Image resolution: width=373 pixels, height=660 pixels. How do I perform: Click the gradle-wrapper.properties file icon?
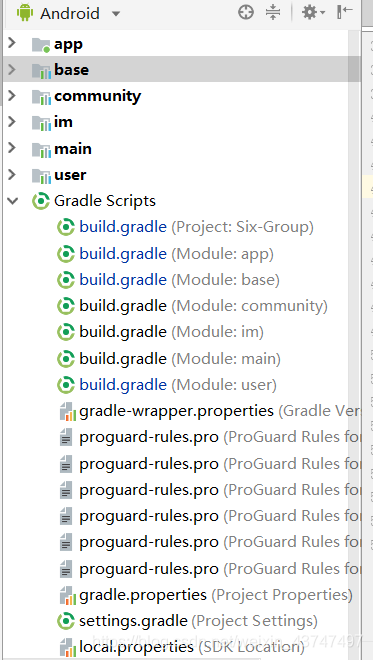pos(67,411)
